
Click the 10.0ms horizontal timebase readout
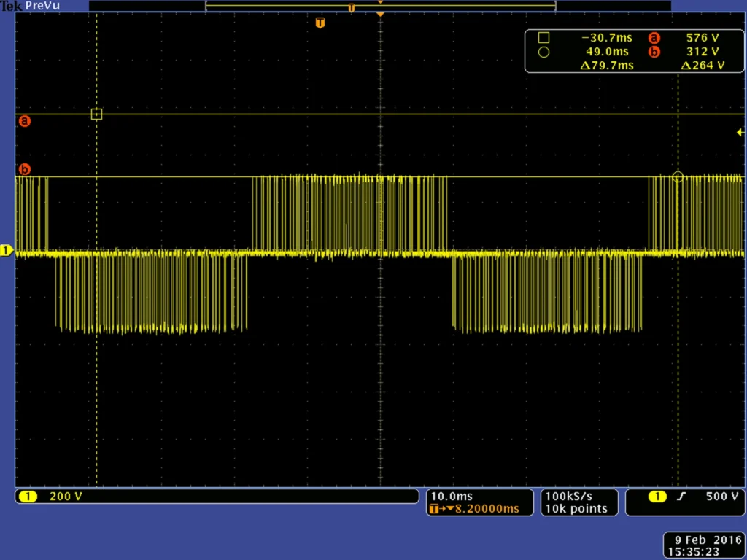[452, 496]
